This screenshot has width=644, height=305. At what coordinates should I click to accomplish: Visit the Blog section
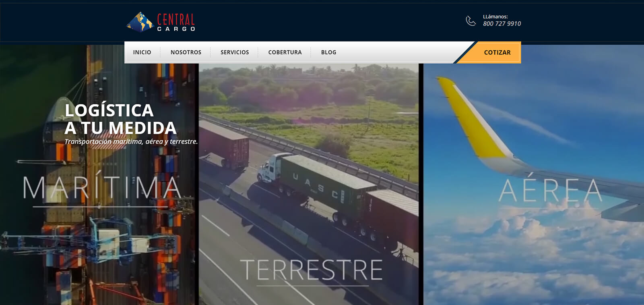pyautogui.click(x=328, y=52)
